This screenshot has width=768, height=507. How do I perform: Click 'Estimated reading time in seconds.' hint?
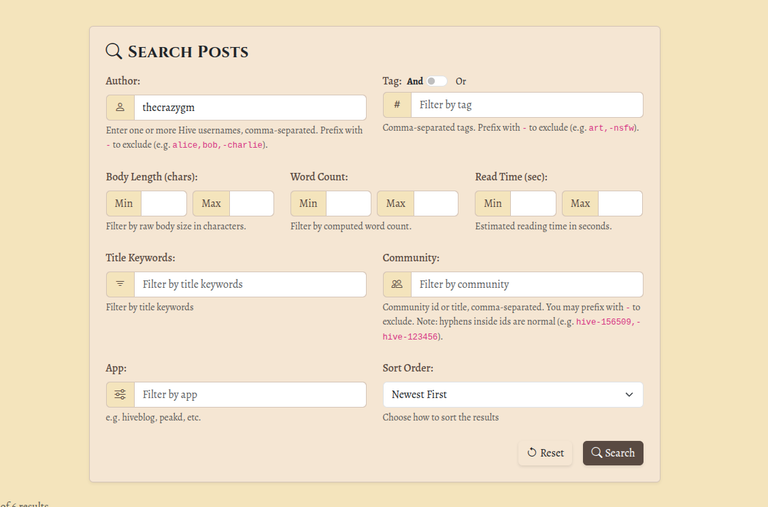(543, 226)
